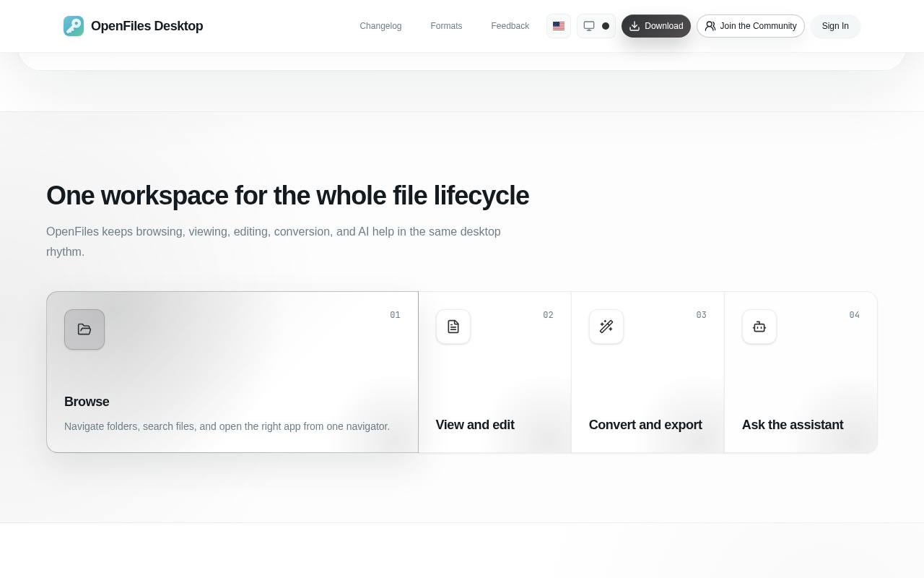Image resolution: width=924 pixels, height=578 pixels.
Task: Click the description "Navigate folders, search files"
Action: pos(227,426)
